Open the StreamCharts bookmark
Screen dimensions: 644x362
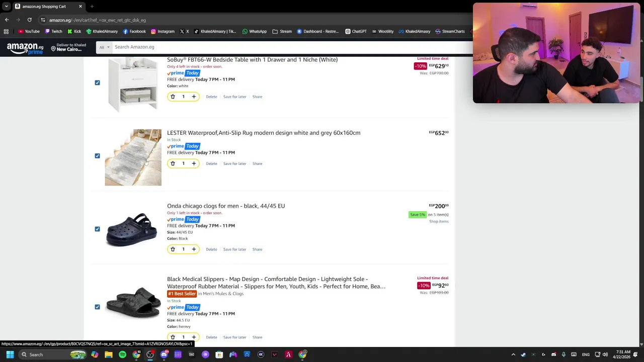point(450,31)
